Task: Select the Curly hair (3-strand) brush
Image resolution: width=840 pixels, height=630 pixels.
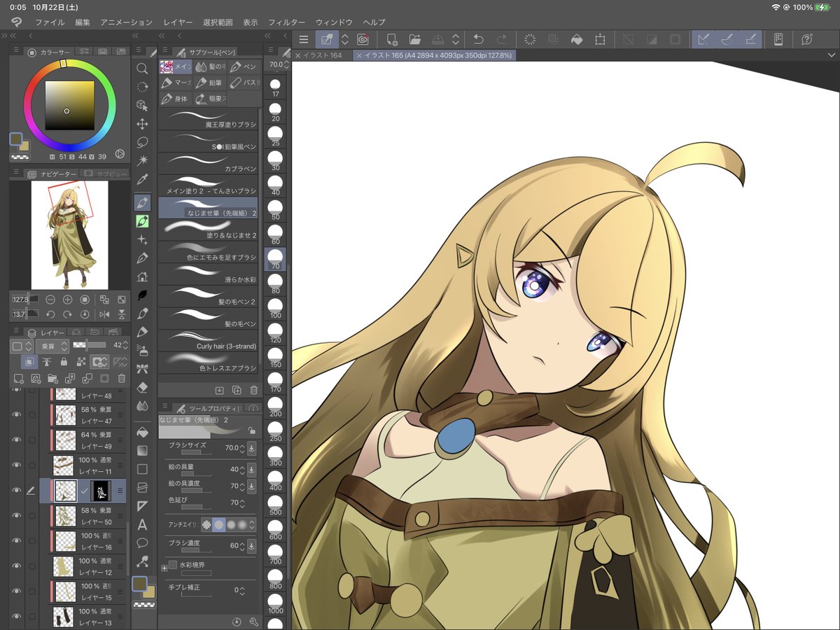Action: point(208,340)
